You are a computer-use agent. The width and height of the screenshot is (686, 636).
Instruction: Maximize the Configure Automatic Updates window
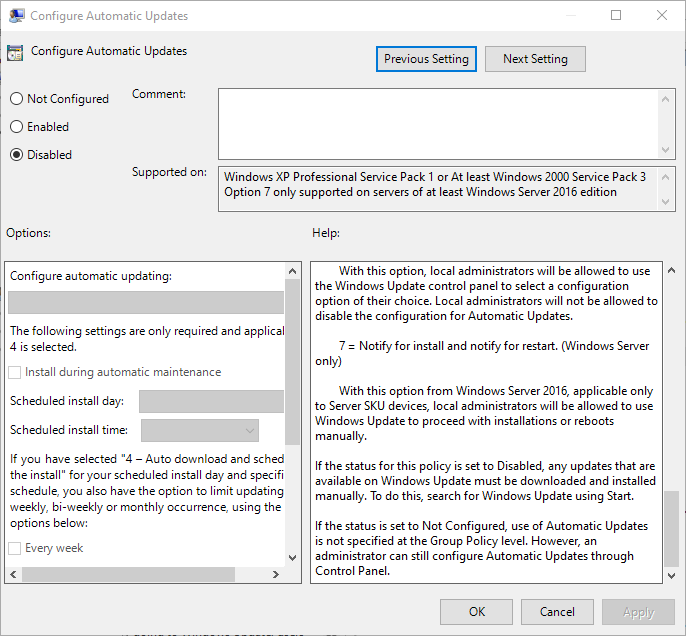point(616,15)
